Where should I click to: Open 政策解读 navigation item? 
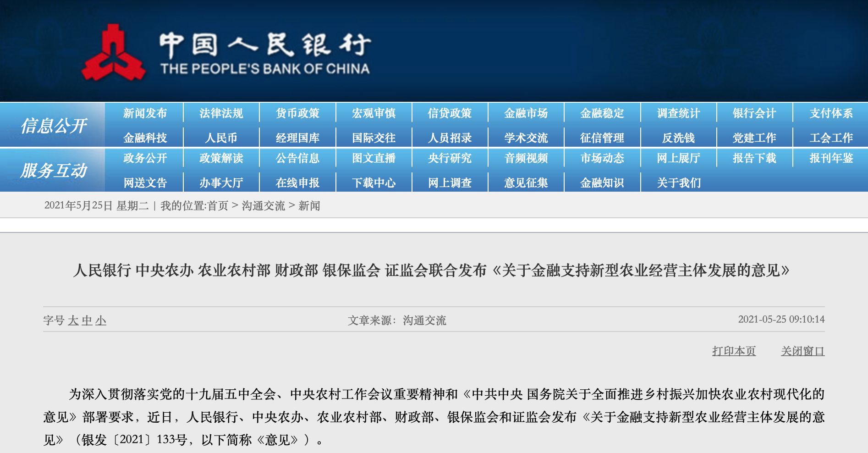click(221, 158)
